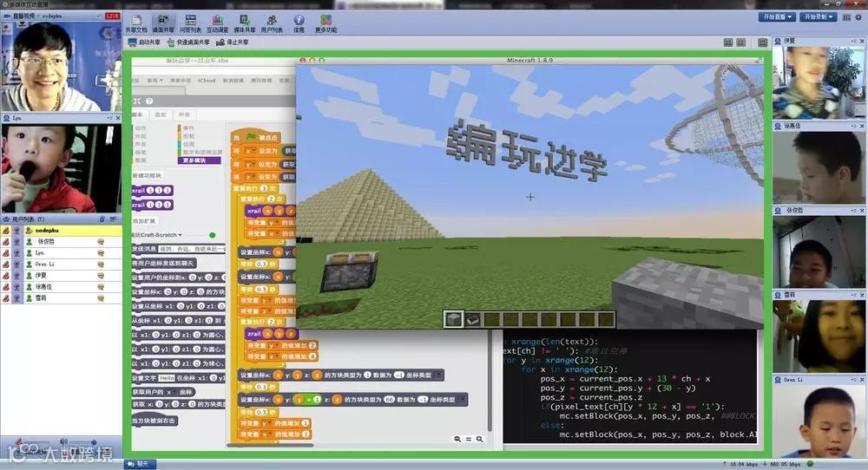Toggle webcam icon for 徐惠佳 row
Screen dimensions: 868x470
click(17, 286)
